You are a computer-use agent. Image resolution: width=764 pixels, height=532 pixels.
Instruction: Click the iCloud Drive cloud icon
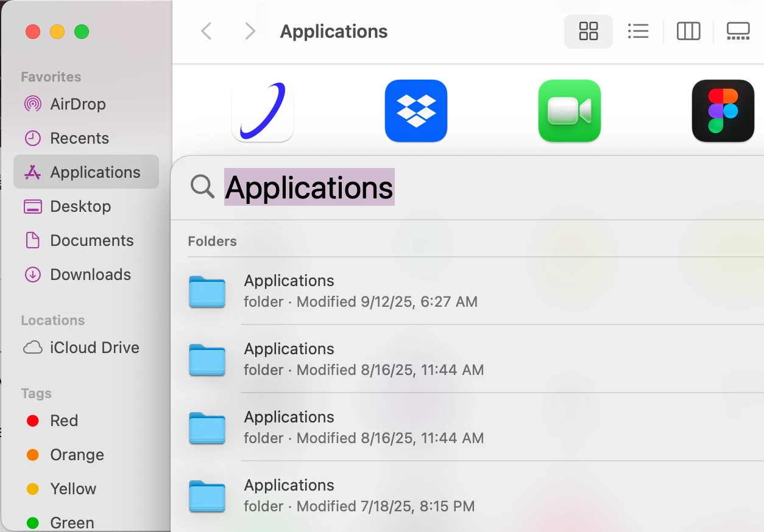coord(33,348)
